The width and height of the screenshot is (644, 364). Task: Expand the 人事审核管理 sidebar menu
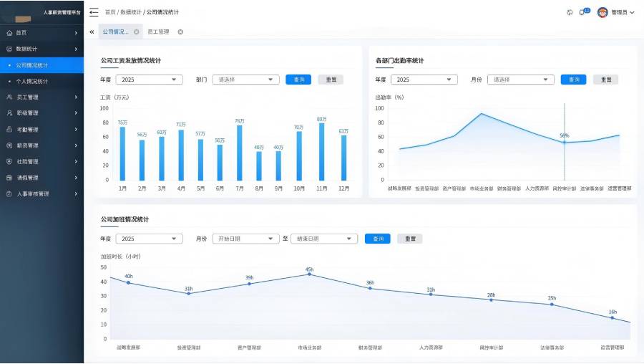[x=42, y=193]
